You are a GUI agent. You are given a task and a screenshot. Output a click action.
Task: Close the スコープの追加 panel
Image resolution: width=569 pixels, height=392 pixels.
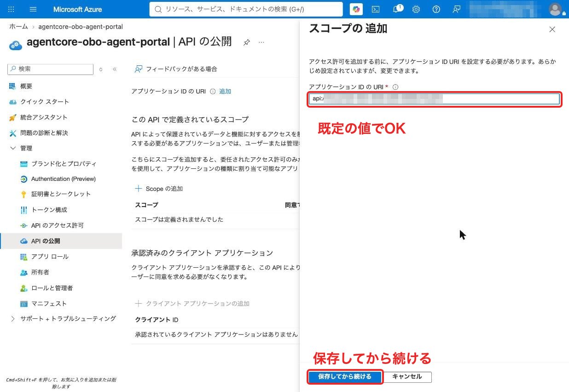552,29
